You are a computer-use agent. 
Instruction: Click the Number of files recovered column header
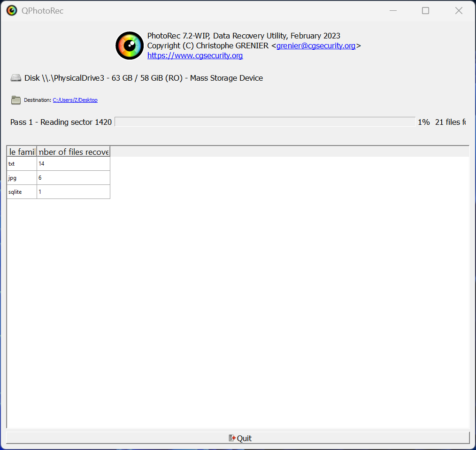(x=73, y=152)
